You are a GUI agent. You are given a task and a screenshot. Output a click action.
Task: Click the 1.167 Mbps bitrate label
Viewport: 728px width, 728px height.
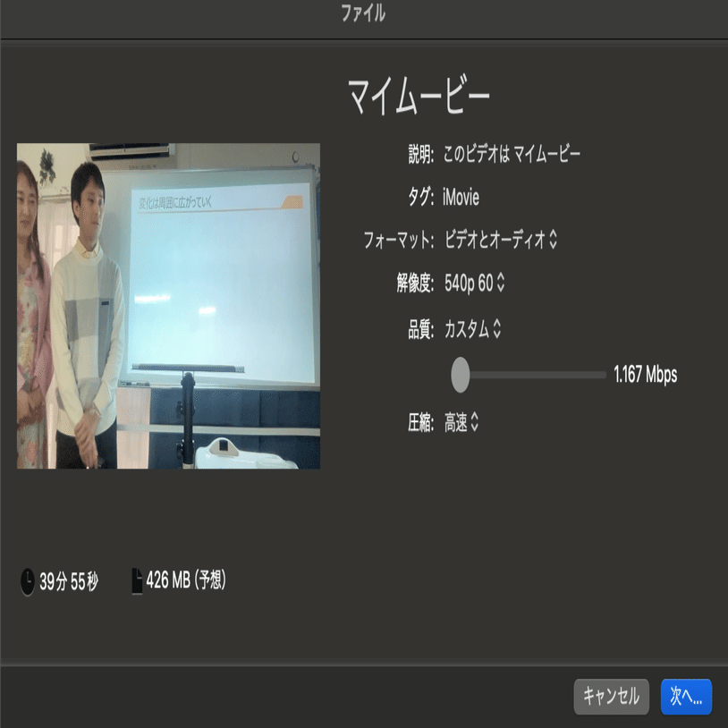coord(647,376)
